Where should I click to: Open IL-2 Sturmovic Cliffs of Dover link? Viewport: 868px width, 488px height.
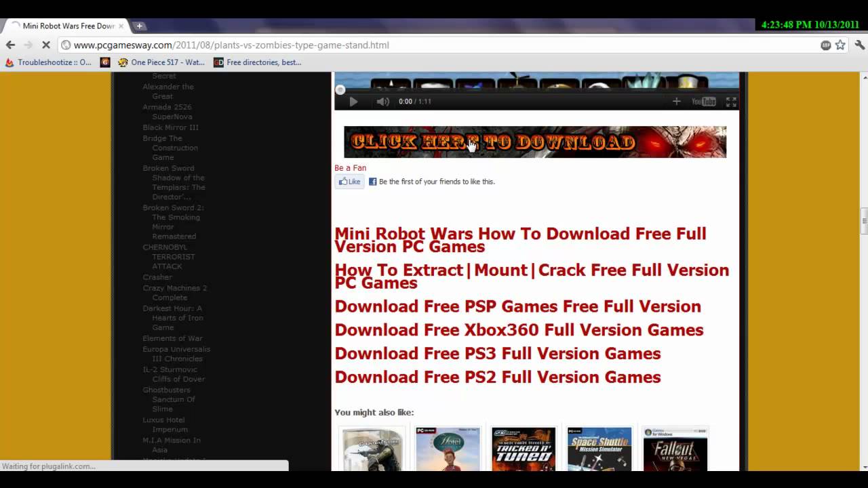click(x=174, y=374)
